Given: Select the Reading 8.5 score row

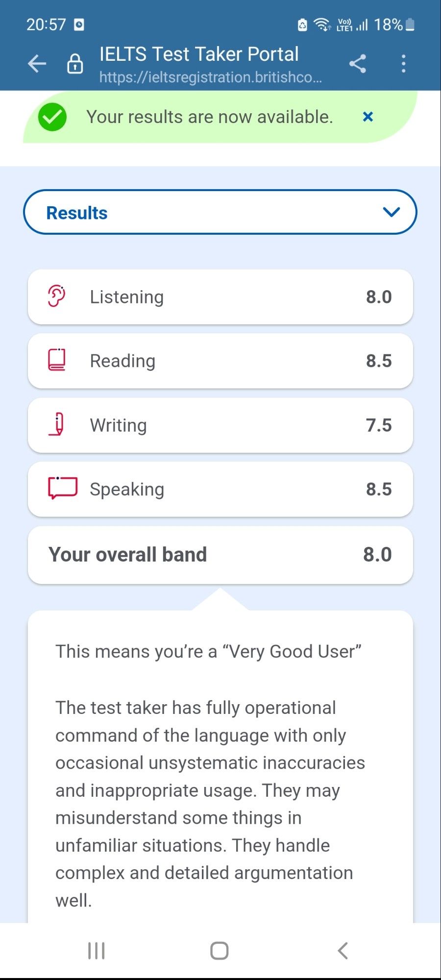Looking at the screenshot, I should click(x=220, y=361).
